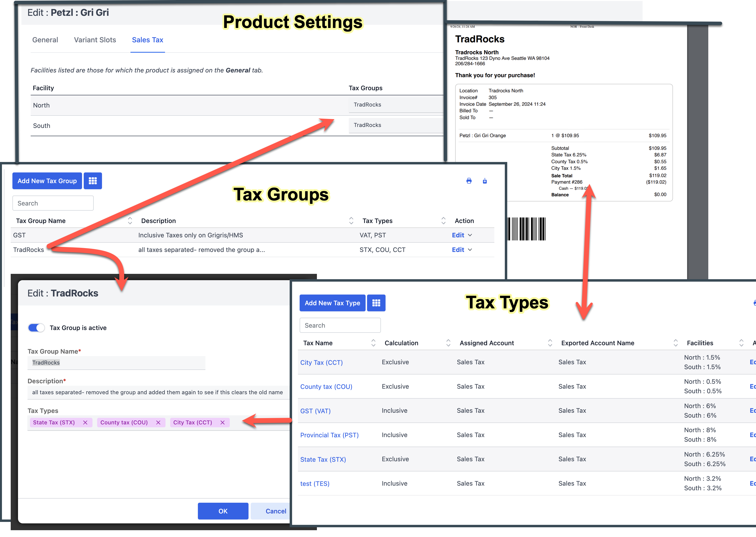Image resolution: width=756 pixels, height=537 pixels.
Task: Sort Tax Groups by Tax Types column arrows
Action: (x=443, y=221)
